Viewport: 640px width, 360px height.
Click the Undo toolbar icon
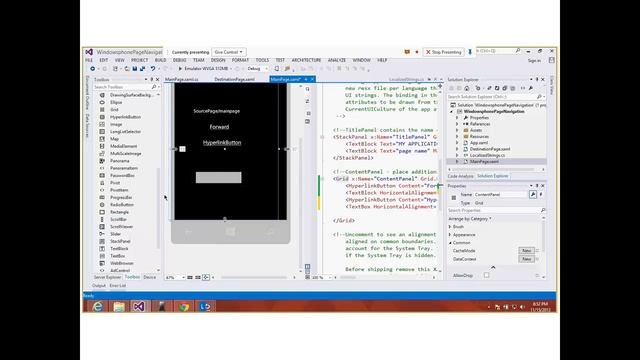pyautogui.click(x=153, y=69)
